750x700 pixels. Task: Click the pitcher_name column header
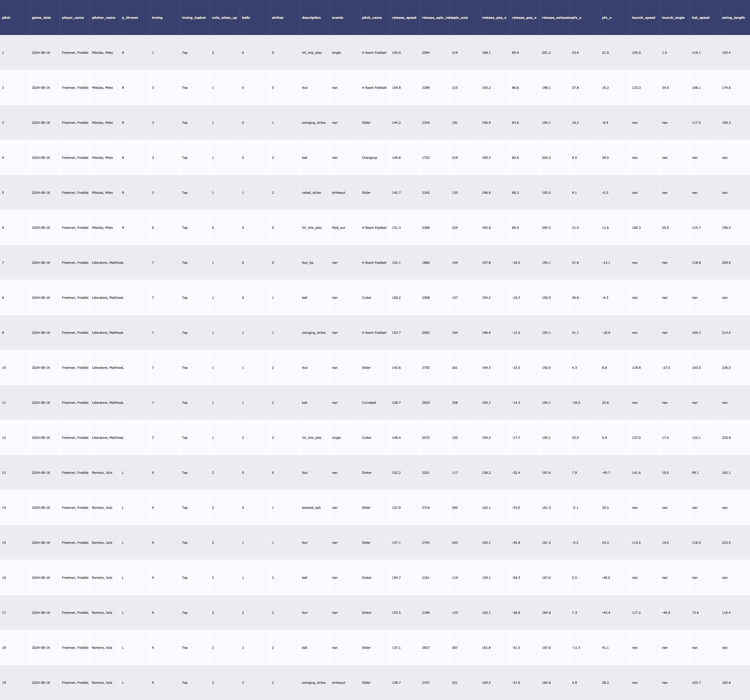104,18
